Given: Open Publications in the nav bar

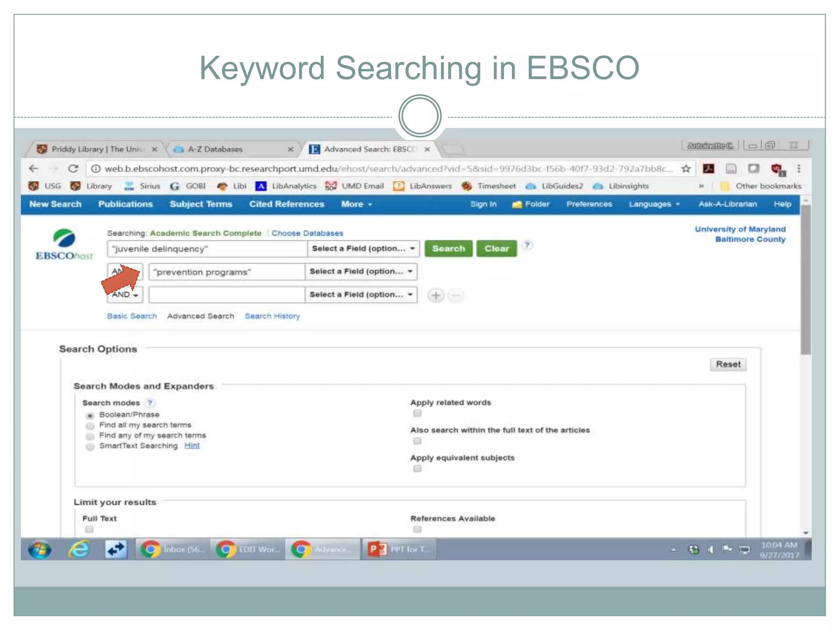Looking at the screenshot, I should pos(126,204).
